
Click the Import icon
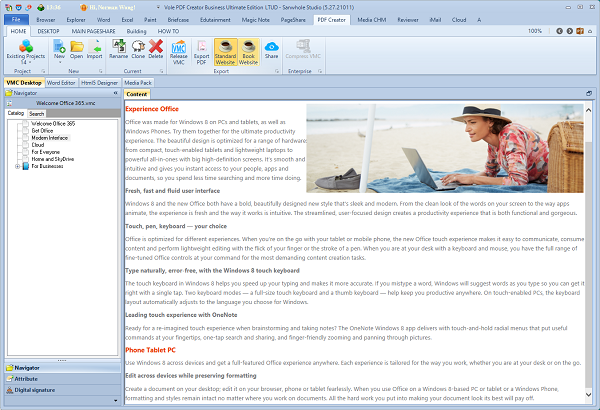coord(94,51)
